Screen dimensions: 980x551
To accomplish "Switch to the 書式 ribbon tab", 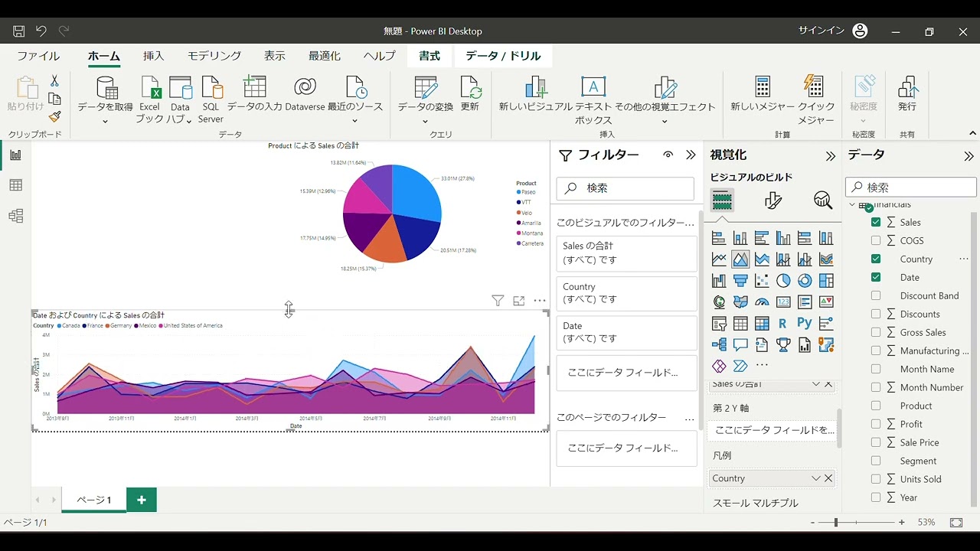I will click(430, 56).
